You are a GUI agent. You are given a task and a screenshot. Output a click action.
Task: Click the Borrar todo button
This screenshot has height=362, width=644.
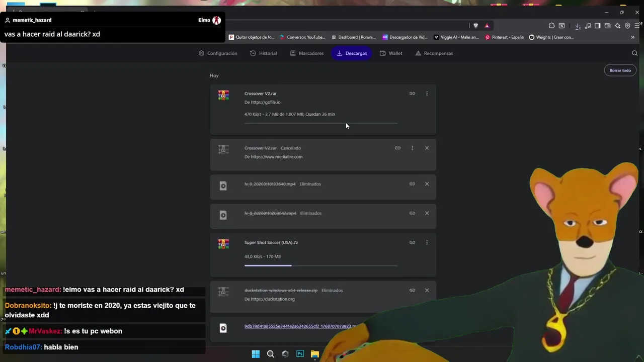tap(620, 70)
